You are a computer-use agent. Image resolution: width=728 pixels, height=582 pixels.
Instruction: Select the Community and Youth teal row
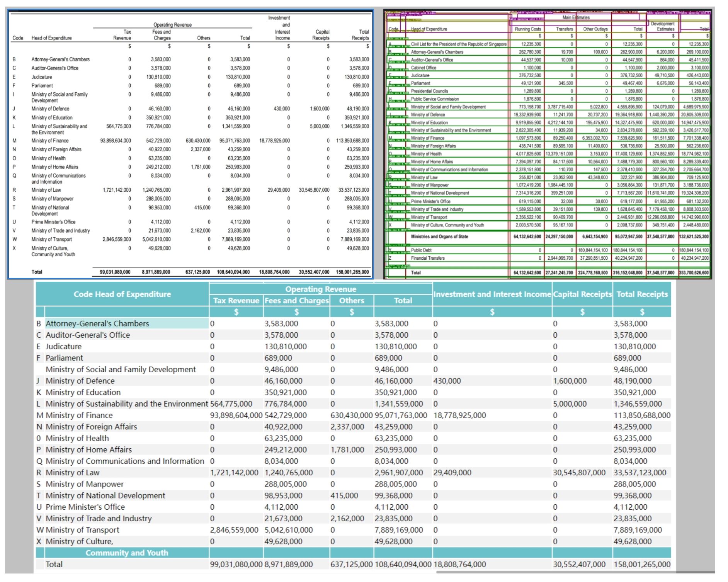127,553
